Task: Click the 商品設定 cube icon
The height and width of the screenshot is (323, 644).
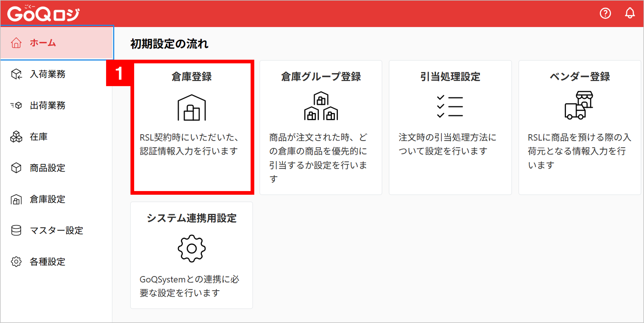Action: pos(16,168)
